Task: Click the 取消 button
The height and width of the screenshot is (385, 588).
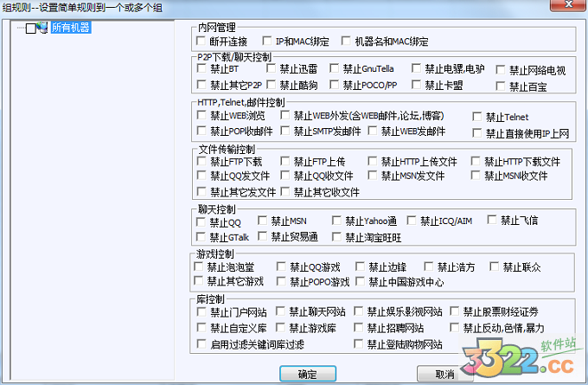Action: click(444, 374)
